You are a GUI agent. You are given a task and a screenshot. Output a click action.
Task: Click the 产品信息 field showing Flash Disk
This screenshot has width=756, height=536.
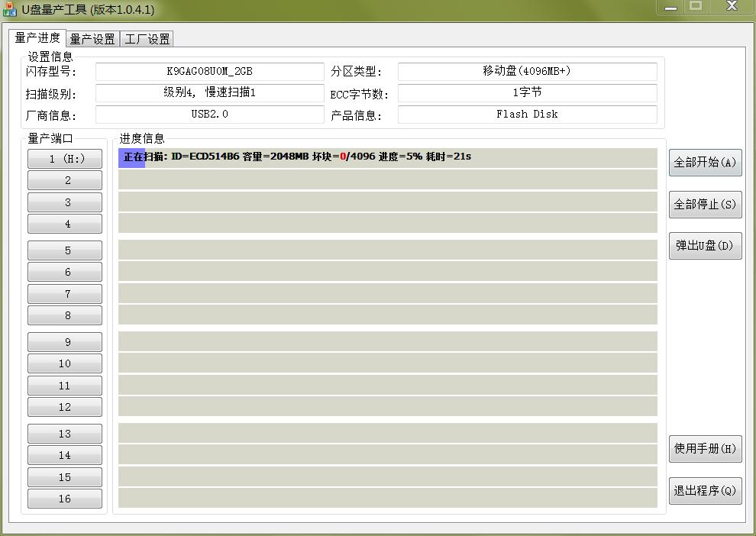pos(527,115)
